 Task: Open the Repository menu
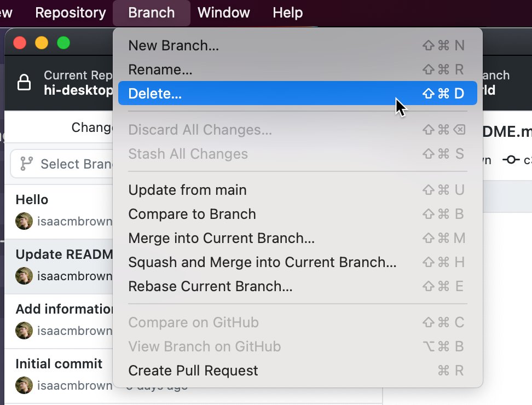70,13
